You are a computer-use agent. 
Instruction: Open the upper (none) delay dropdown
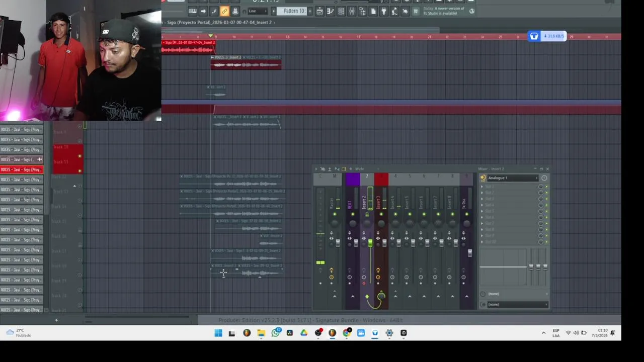(x=517, y=294)
